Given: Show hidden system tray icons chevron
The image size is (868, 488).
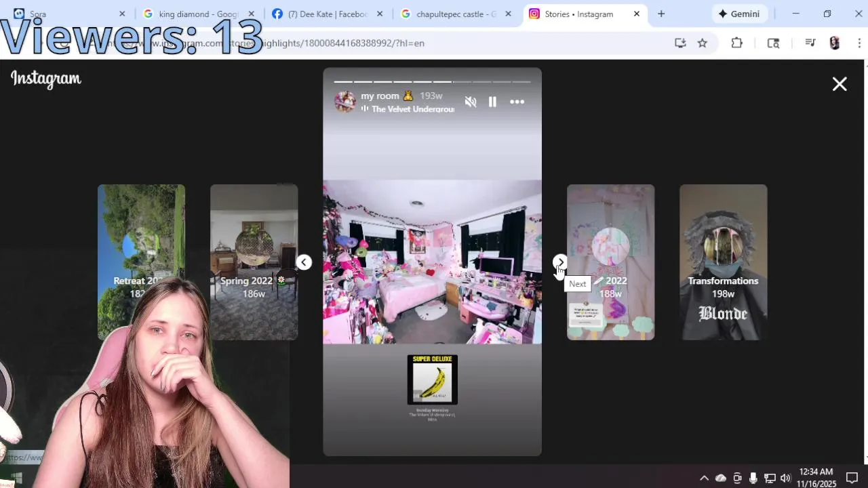Looking at the screenshot, I should [x=704, y=479].
